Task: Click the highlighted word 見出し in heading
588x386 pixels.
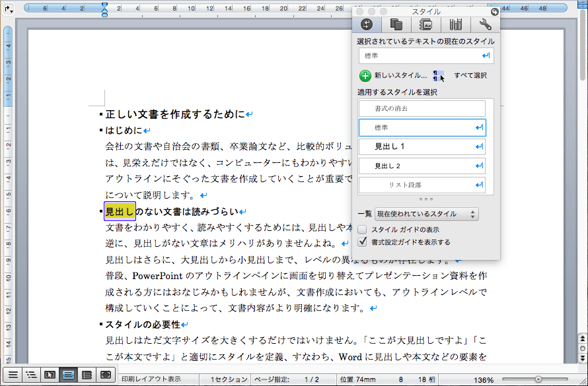Action: pos(120,212)
